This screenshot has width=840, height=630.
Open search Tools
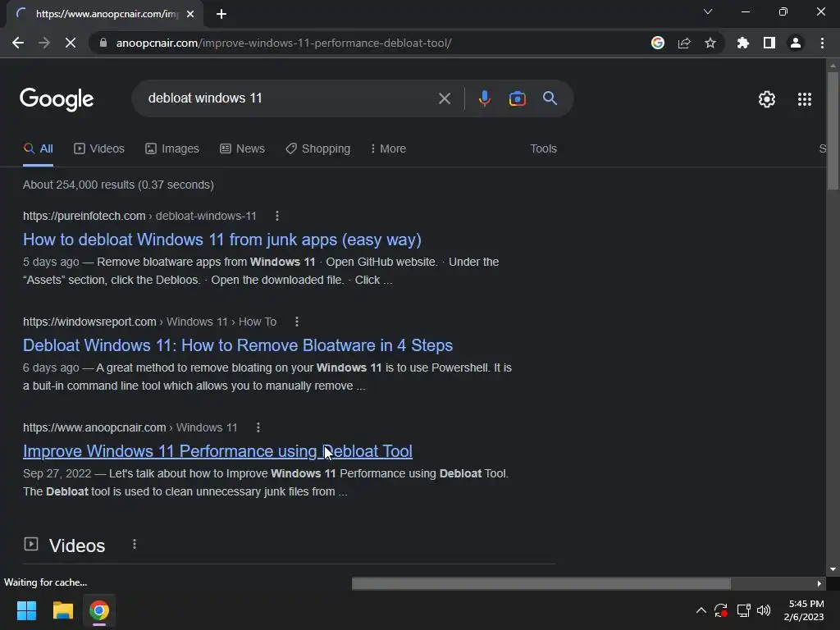click(543, 149)
